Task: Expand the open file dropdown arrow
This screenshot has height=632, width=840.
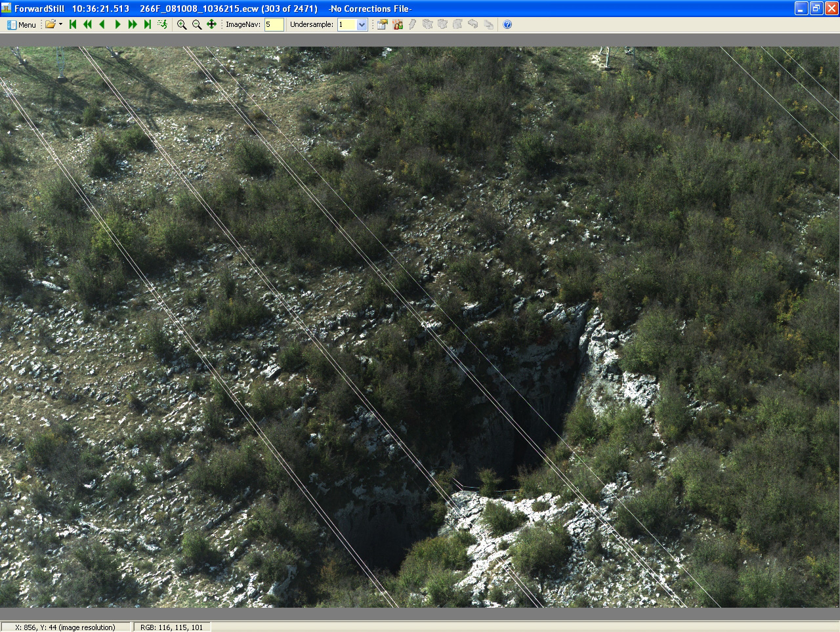Action: (60, 24)
